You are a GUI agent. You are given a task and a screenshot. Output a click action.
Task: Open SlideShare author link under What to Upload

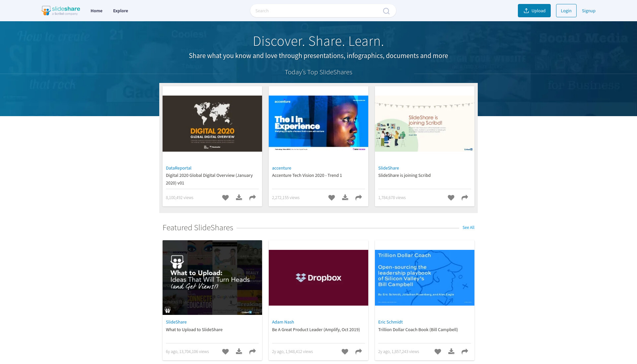click(176, 322)
